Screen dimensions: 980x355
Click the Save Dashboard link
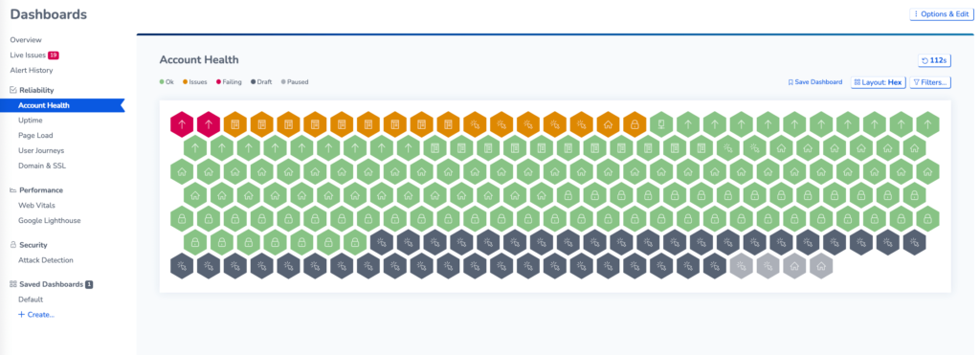click(x=815, y=82)
